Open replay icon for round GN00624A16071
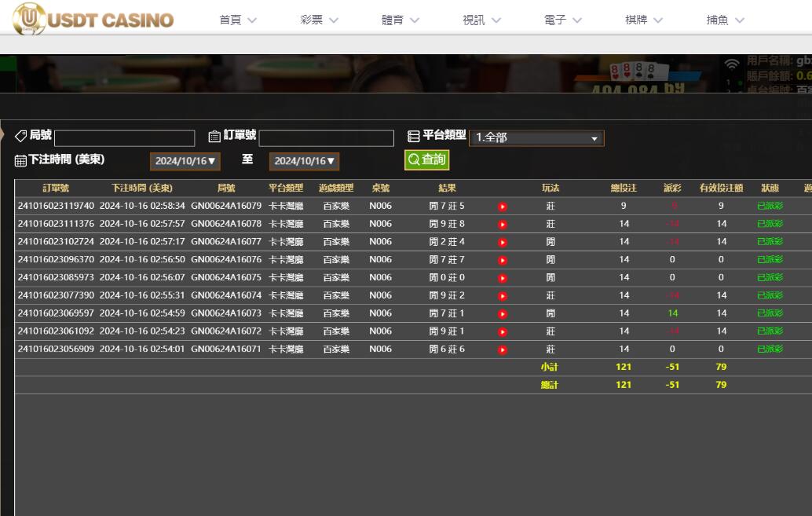 click(503, 349)
